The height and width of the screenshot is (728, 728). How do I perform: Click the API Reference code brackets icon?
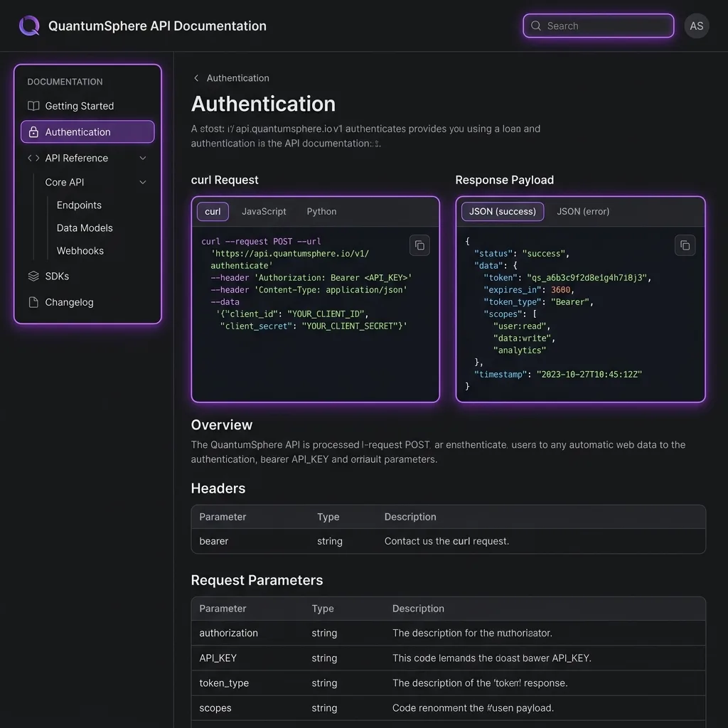(x=33, y=158)
